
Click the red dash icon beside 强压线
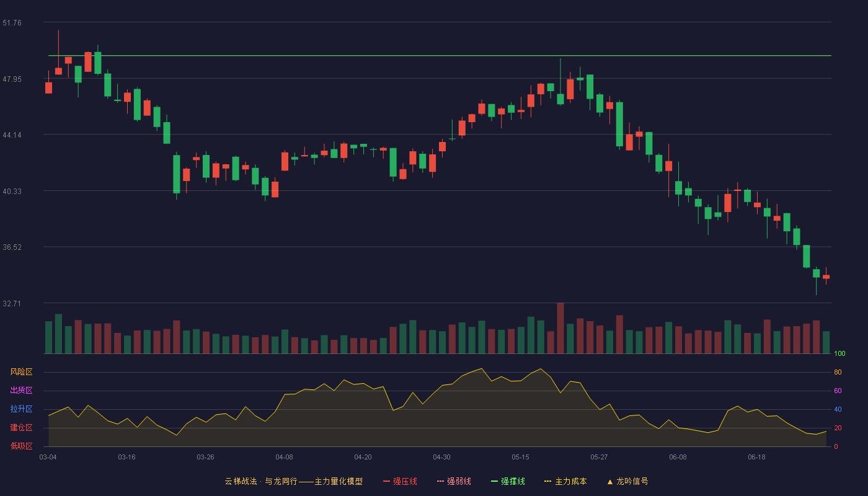point(386,481)
